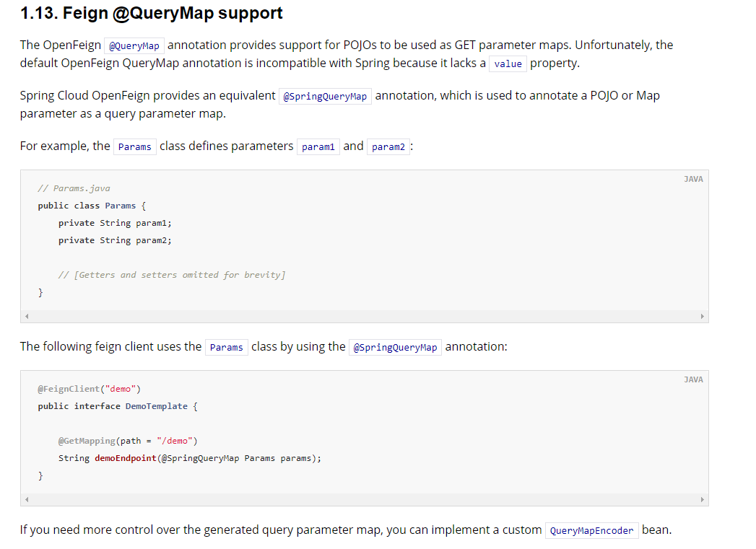756x549 pixels.
Task: Click the Params badge before 'class defines parameters'
Action: [x=134, y=146]
